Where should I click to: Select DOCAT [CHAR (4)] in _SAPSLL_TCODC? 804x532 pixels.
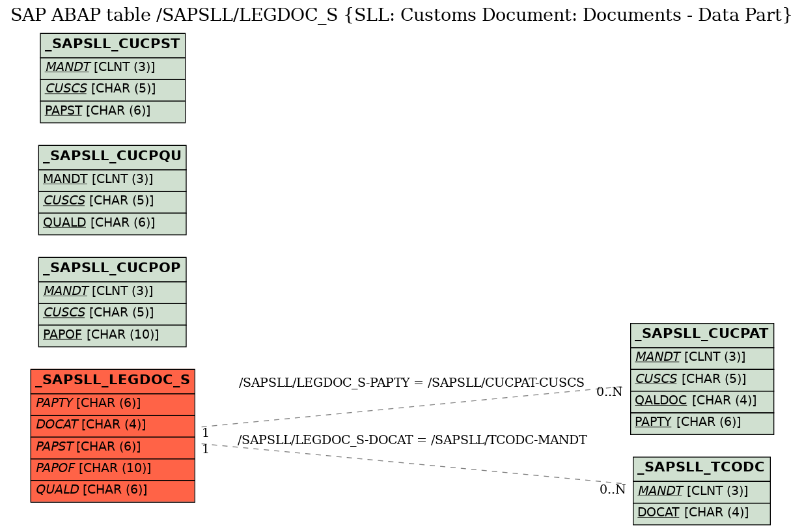coord(702,512)
